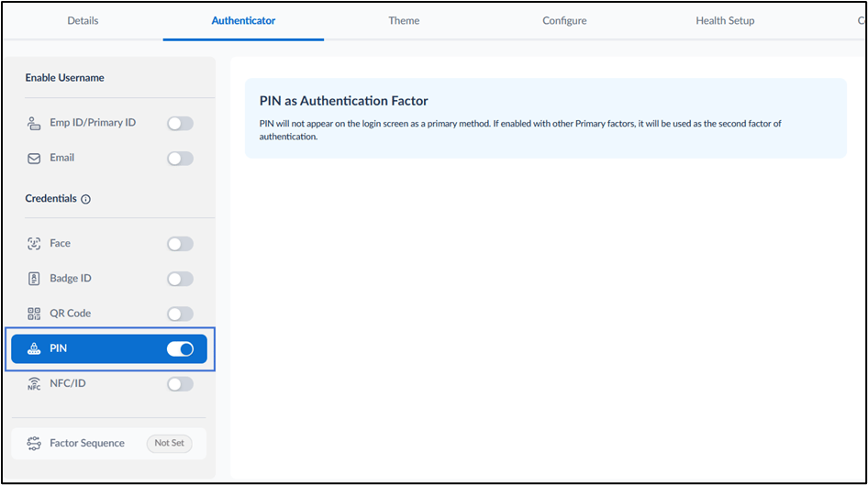Toggle the QR Code switch
The image size is (868, 485).
click(180, 314)
